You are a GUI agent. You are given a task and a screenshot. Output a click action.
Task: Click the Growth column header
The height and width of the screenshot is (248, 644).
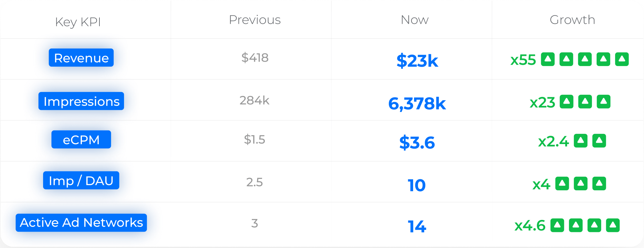coord(572,20)
